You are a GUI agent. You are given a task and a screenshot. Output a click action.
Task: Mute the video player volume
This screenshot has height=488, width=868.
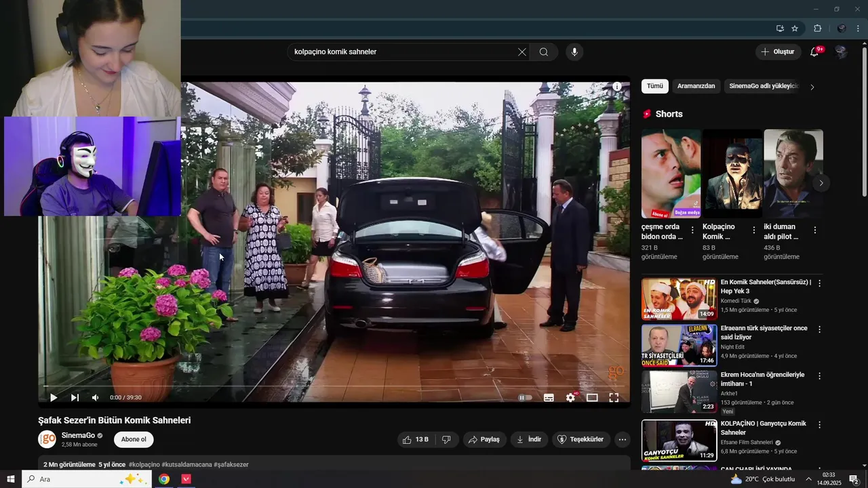[x=96, y=398]
